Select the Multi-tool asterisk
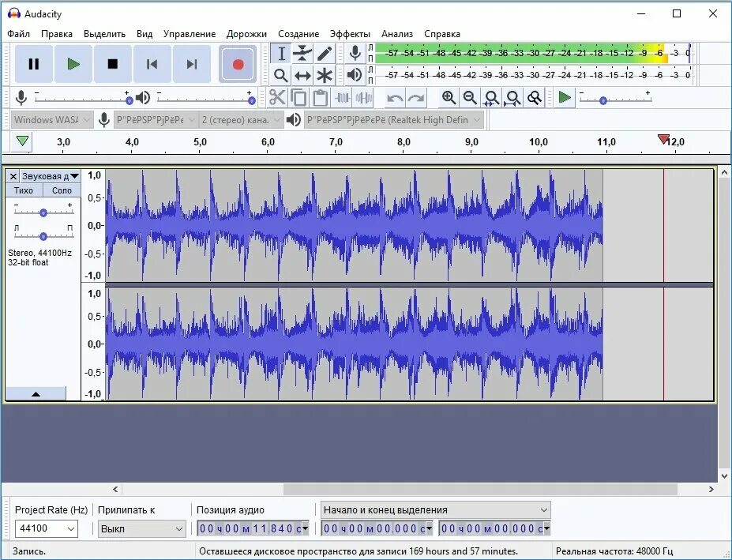The width and height of the screenshot is (732, 560). (x=325, y=75)
